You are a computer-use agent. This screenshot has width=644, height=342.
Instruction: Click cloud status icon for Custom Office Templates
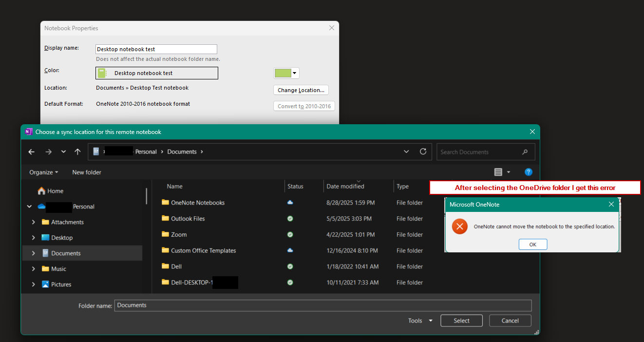pyautogui.click(x=290, y=250)
